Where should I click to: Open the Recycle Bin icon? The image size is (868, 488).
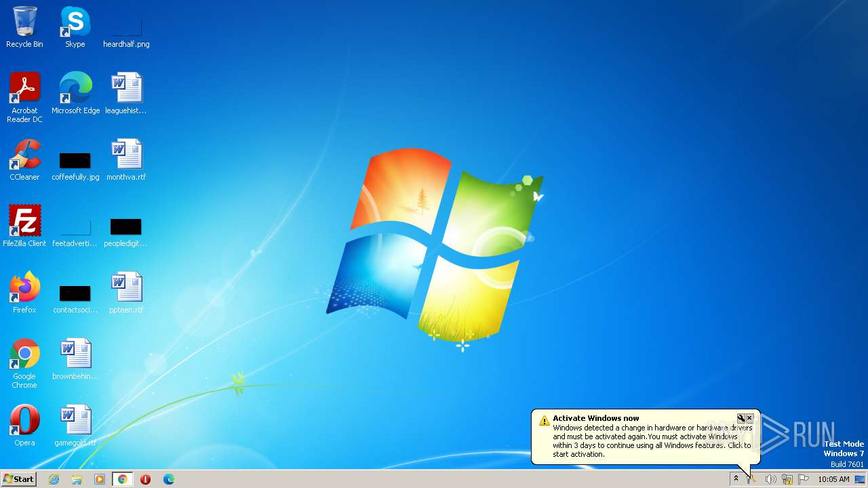(24, 27)
